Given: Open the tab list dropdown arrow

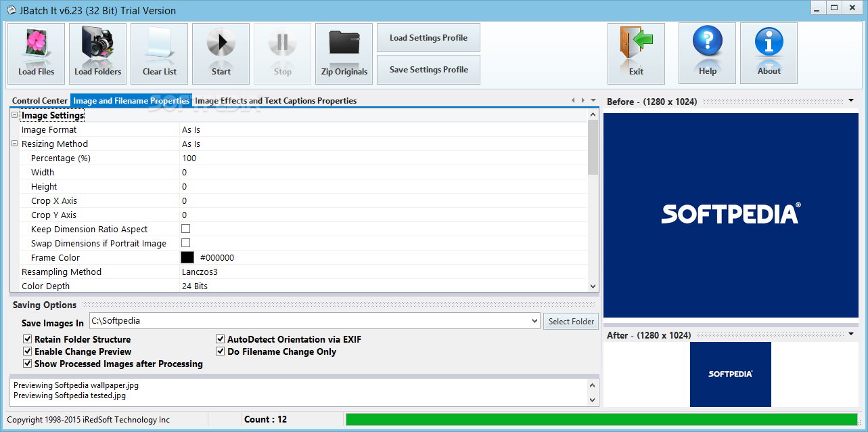Looking at the screenshot, I should pos(593,100).
